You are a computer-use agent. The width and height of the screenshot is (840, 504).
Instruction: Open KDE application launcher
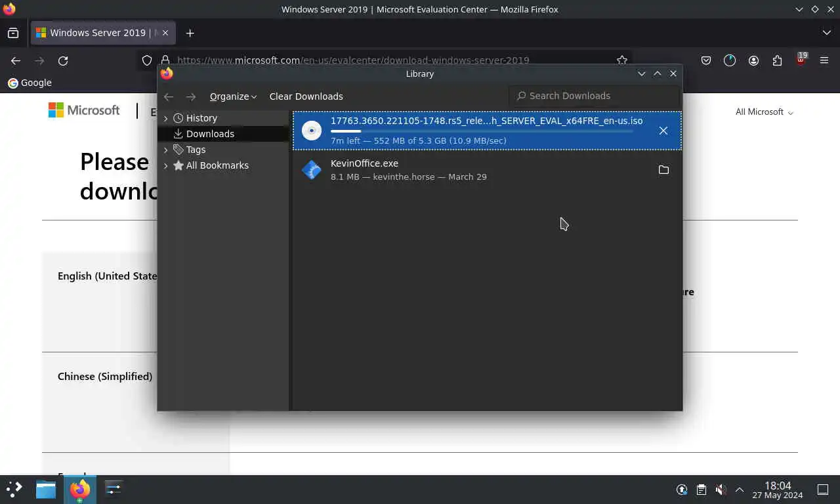14,489
